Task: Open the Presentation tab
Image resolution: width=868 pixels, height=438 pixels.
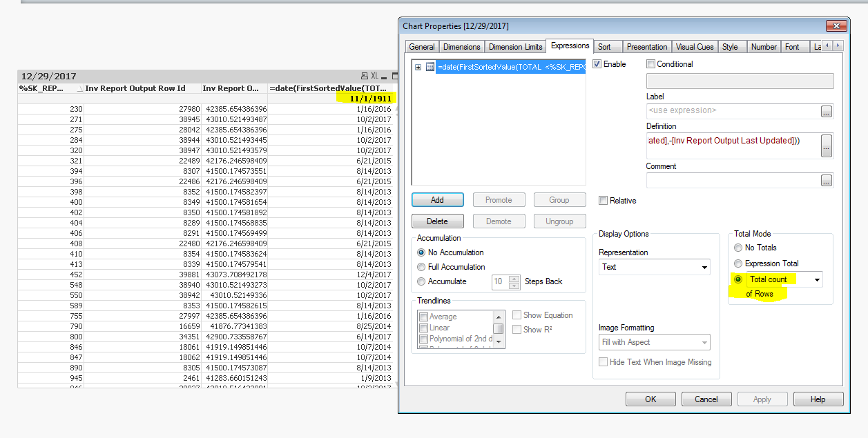Action: pyautogui.click(x=647, y=47)
